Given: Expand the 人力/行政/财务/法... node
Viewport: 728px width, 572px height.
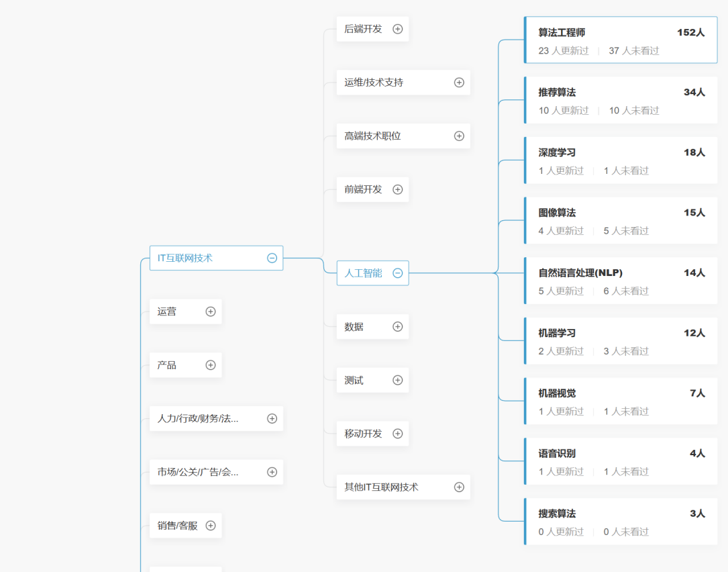Looking at the screenshot, I should (272, 418).
